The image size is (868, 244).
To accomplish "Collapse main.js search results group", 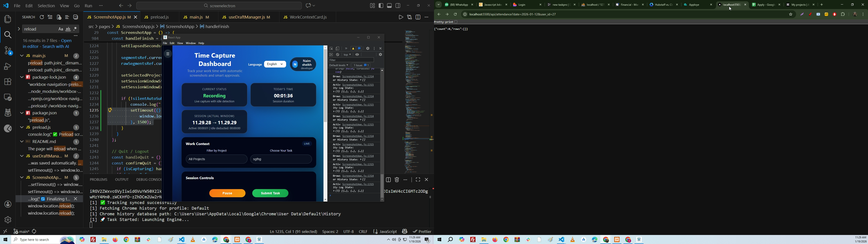I will click(22, 56).
